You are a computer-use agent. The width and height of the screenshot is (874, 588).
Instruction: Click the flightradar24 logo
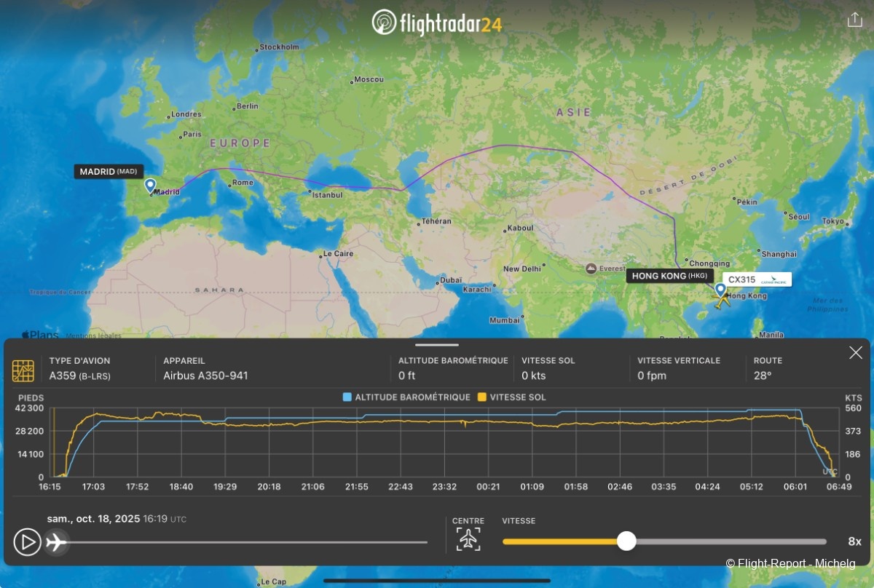(437, 23)
